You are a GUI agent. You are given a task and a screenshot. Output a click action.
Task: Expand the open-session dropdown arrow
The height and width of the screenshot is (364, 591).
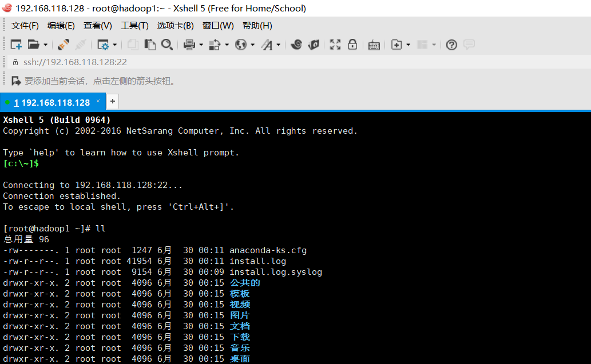46,45
